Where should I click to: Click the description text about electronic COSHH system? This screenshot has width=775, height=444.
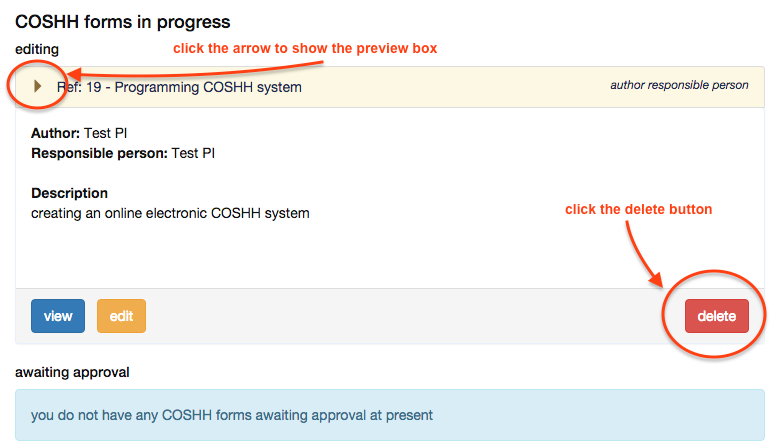point(170,212)
